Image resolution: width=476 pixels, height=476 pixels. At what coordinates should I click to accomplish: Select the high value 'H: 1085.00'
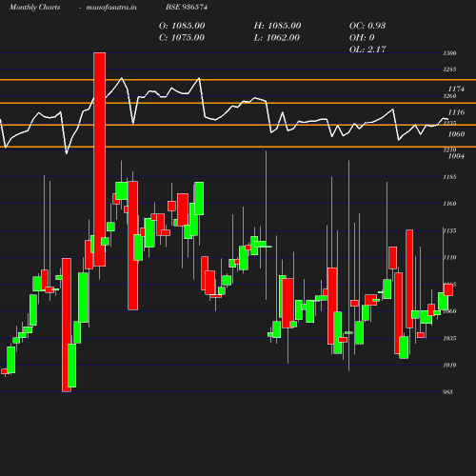[x=277, y=26]
